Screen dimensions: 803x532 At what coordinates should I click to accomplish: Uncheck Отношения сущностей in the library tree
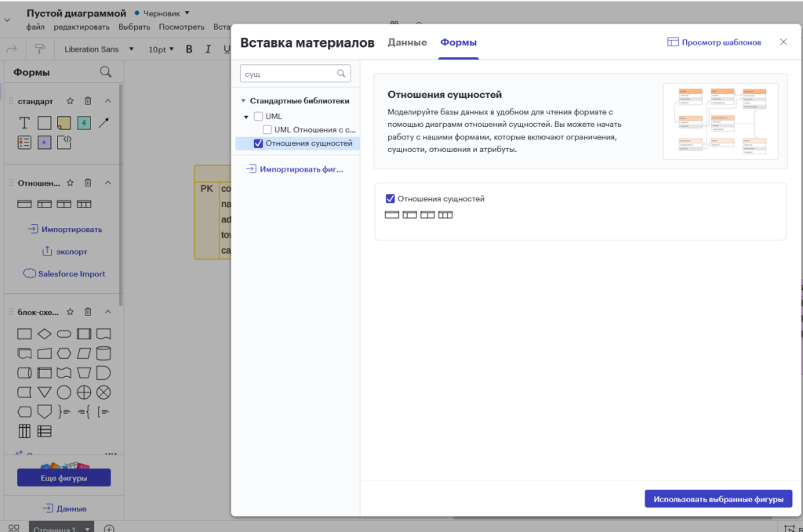point(258,143)
